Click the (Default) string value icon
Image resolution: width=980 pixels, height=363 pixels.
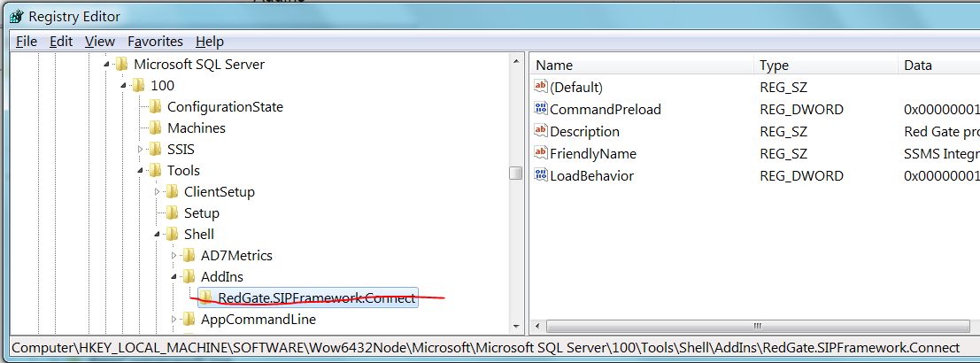click(541, 86)
